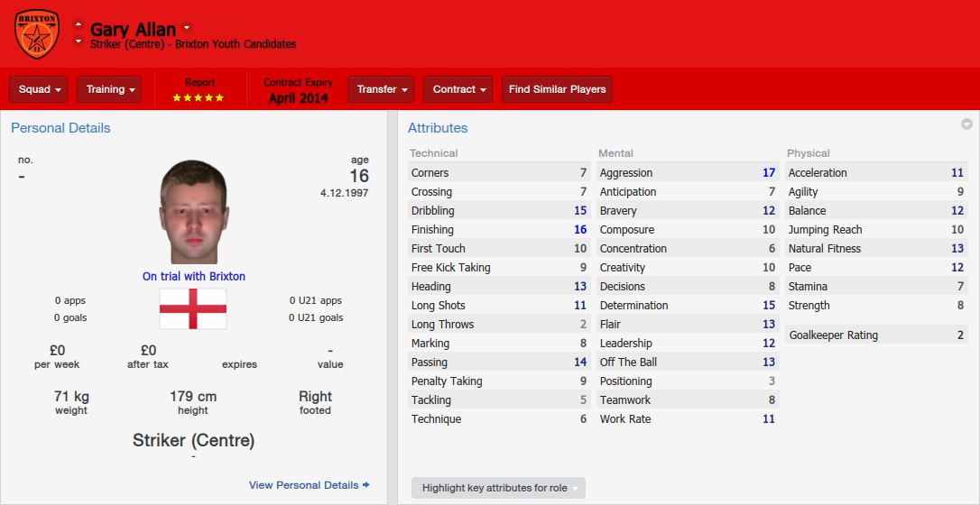The height and width of the screenshot is (505, 980).
Task: Click the England flag icon
Action: point(193,308)
